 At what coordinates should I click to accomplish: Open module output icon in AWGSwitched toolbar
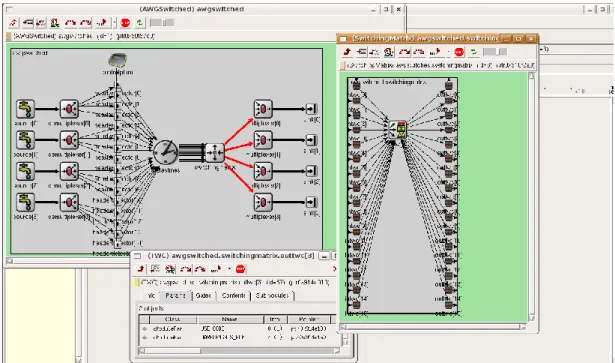(41, 23)
